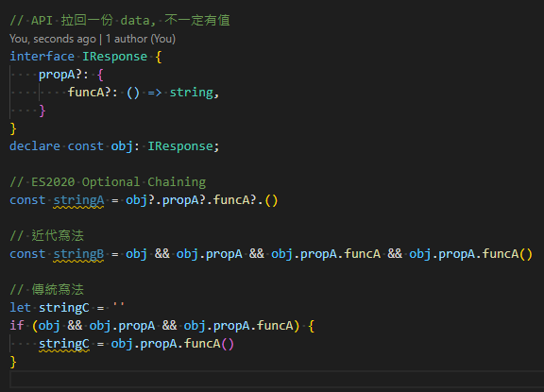Click the underlined stringB variable
This screenshot has height=392, width=544.
[78, 254]
